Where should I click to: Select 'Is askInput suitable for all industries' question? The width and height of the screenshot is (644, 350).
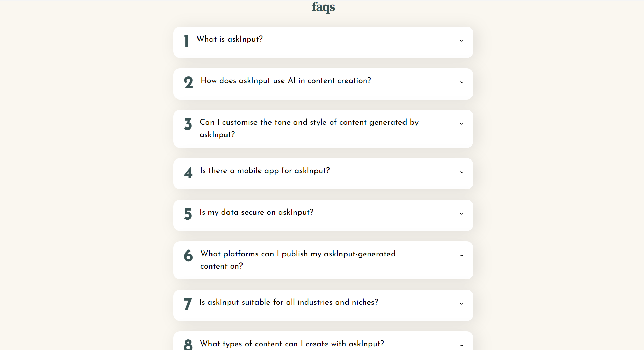(x=289, y=302)
